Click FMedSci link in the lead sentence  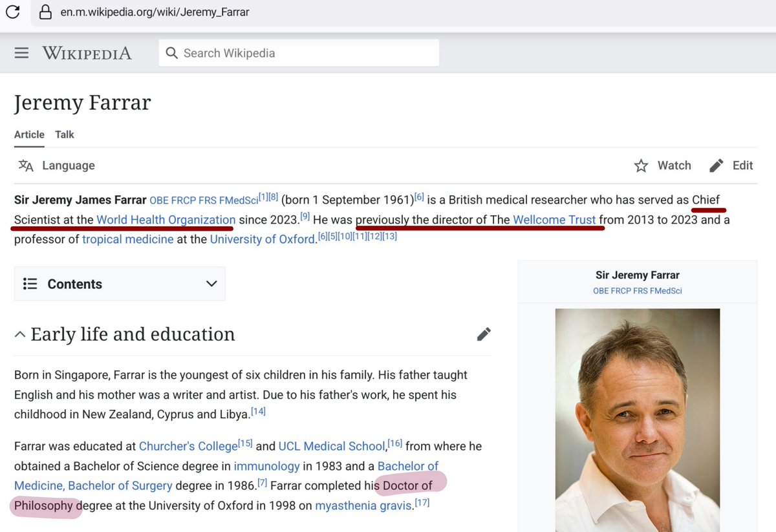click(x=239, y=200)
